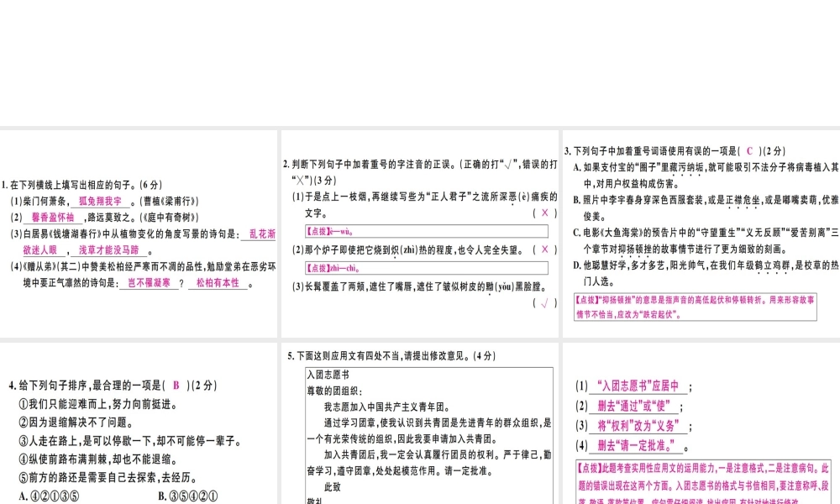This screenshot has height=504, width=840.
Task: Click answer (2) 删去"通过"或"使"
Action: (x=633, y=406)
